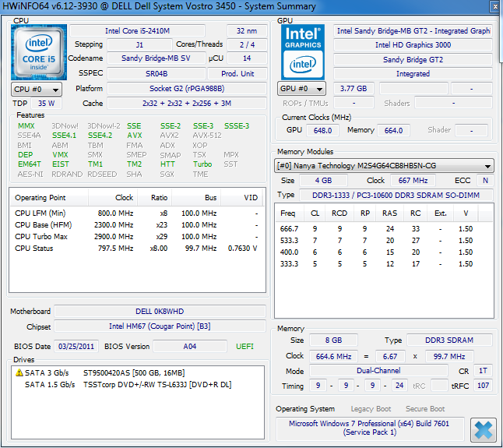Click the Sandy Bridge GT2 field
This screenshot has height=448, width=503.
coord(413,60)
